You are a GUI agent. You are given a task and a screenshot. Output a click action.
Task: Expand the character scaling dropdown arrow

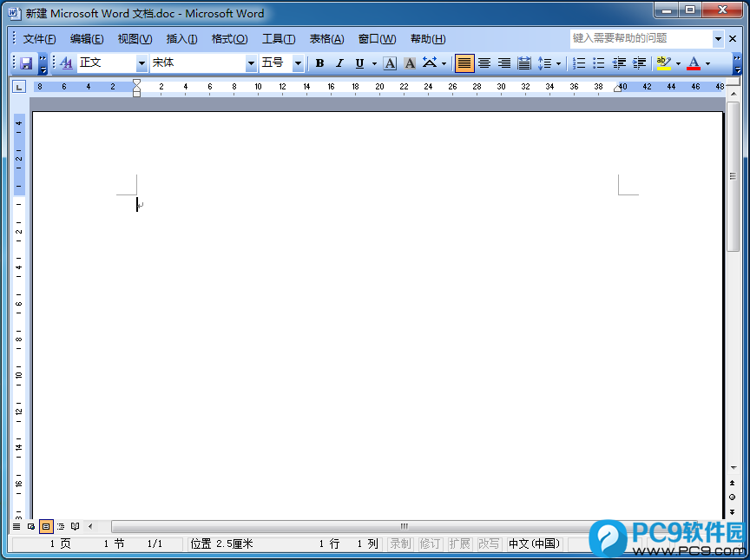(444, 63)
